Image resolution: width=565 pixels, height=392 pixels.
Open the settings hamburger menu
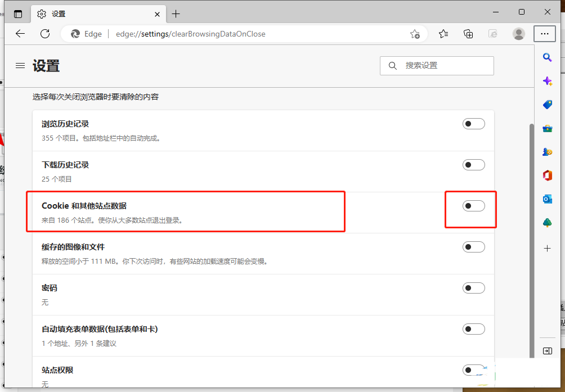click(x=20, y=65)
